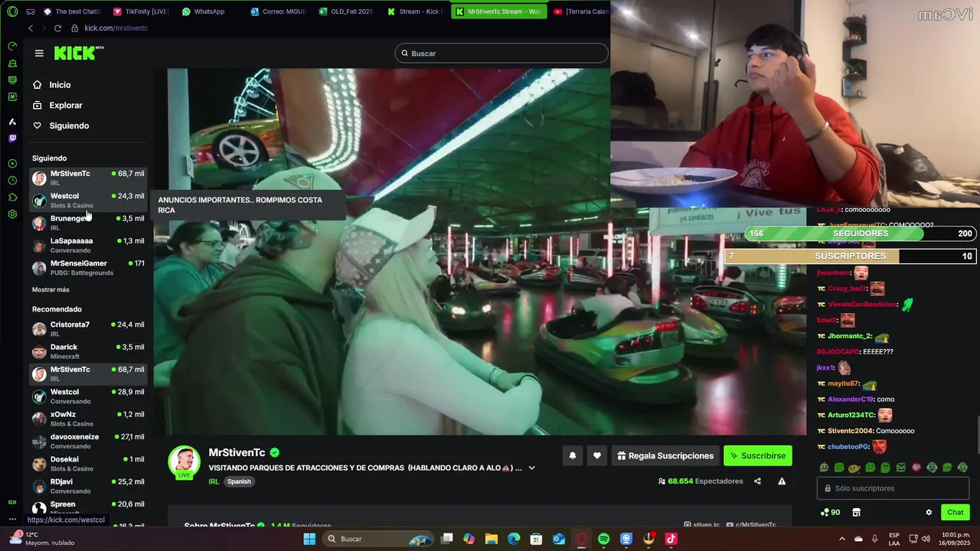
Task: Show hidden system tray icons chevron
Action: click(841, 539)
